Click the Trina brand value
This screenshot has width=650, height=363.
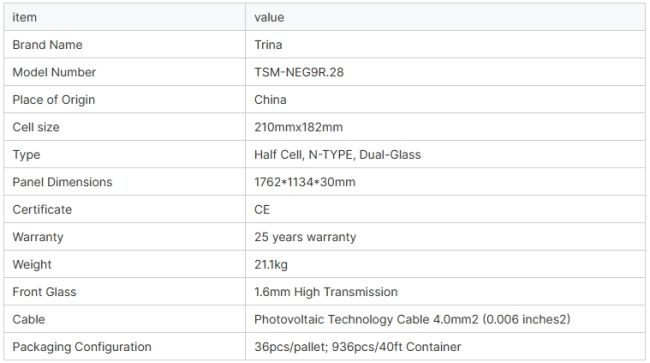(x=268, y=45)
